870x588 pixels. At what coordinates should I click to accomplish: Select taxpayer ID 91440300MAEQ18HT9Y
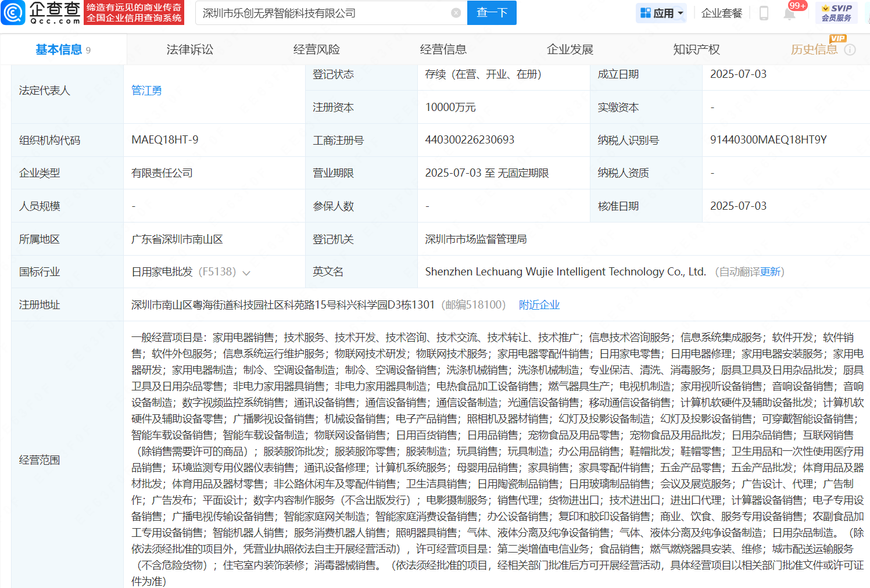tap(768, 140)
